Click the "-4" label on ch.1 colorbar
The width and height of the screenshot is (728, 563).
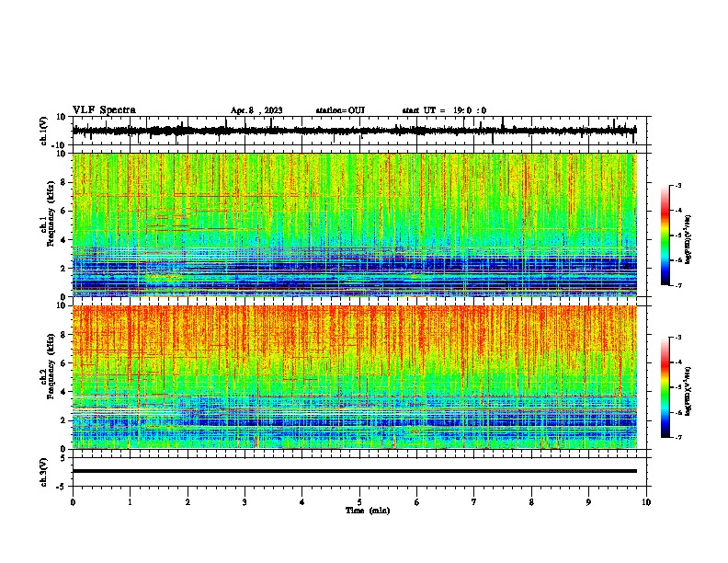(x=678, y=211)
